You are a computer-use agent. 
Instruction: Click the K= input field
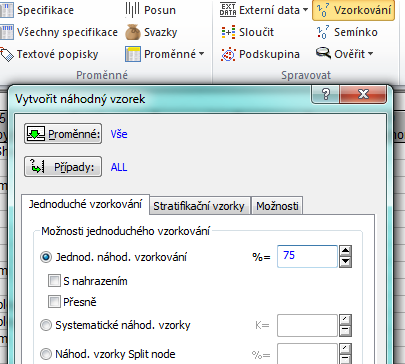click(307, 325)
